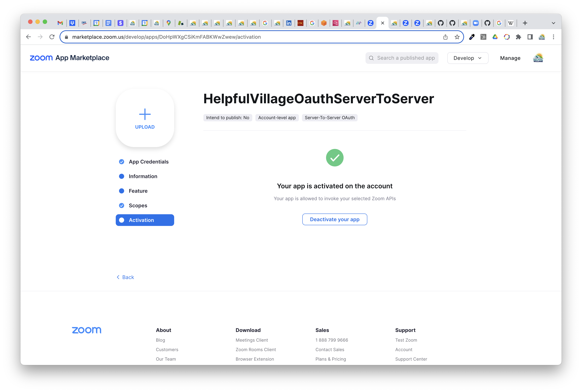Viewport: 582px width, 392px height.
Task: Click the footer Zoom logo
Action: coord(87,330)
